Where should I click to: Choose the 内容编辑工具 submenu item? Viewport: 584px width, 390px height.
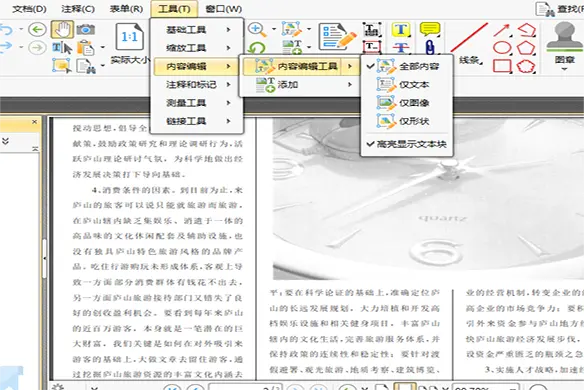click(x=300, y=66)
